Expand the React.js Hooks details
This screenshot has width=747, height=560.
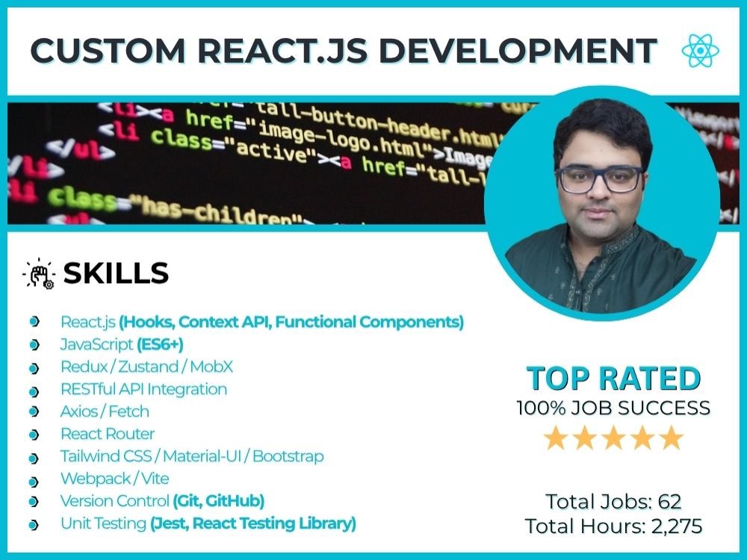(261, 322)
